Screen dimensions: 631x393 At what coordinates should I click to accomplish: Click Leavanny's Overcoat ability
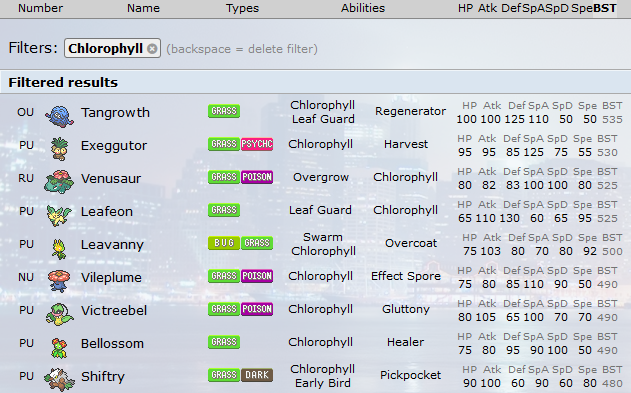pos(411,243)
